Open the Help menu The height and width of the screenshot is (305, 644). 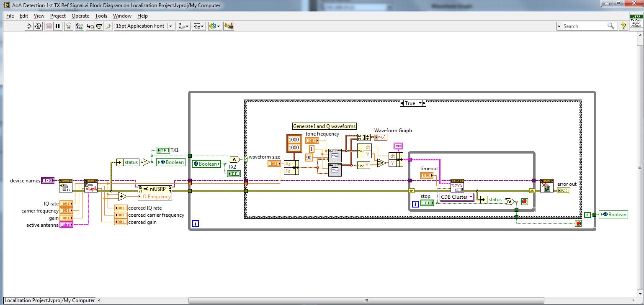click(142, 16)
